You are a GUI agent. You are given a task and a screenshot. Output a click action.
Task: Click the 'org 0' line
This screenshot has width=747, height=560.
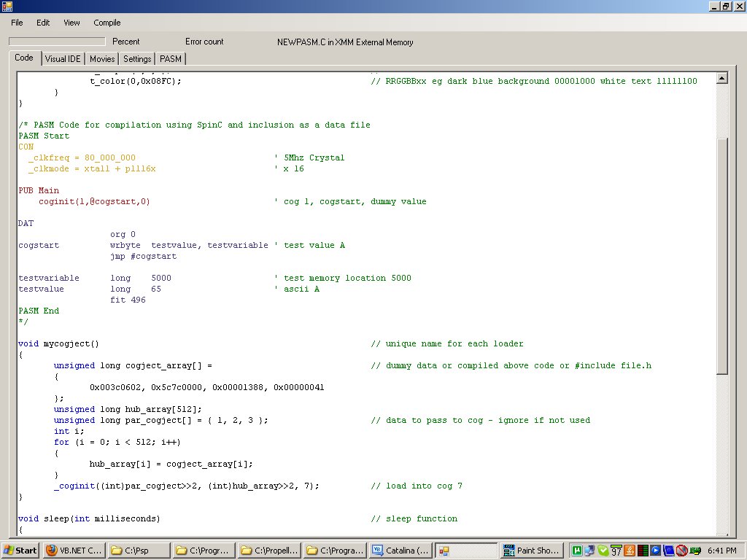123,234
